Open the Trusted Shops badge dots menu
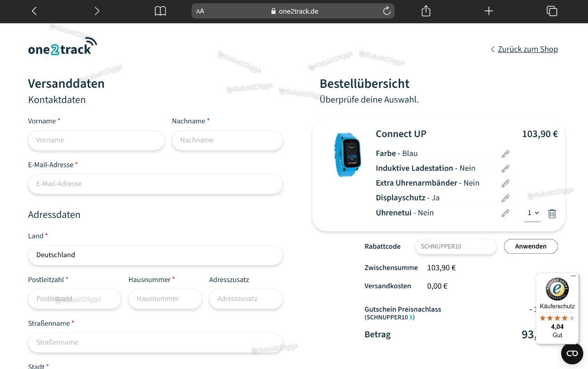The height and width of the screenshot is (369, 588). [573, 276]
